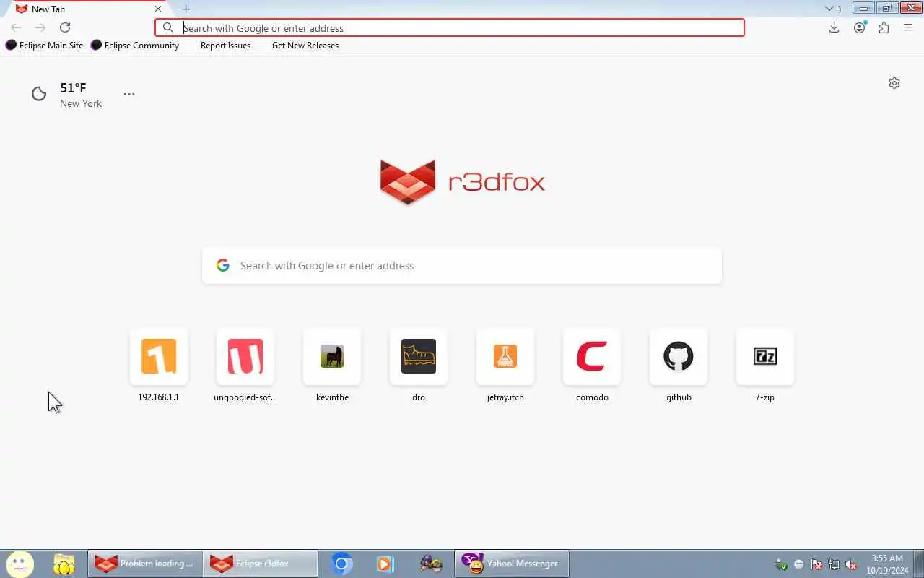Open new tab page settings gear
The width and height of the screenshot is (924, 578).
click(x=894, y=83)
